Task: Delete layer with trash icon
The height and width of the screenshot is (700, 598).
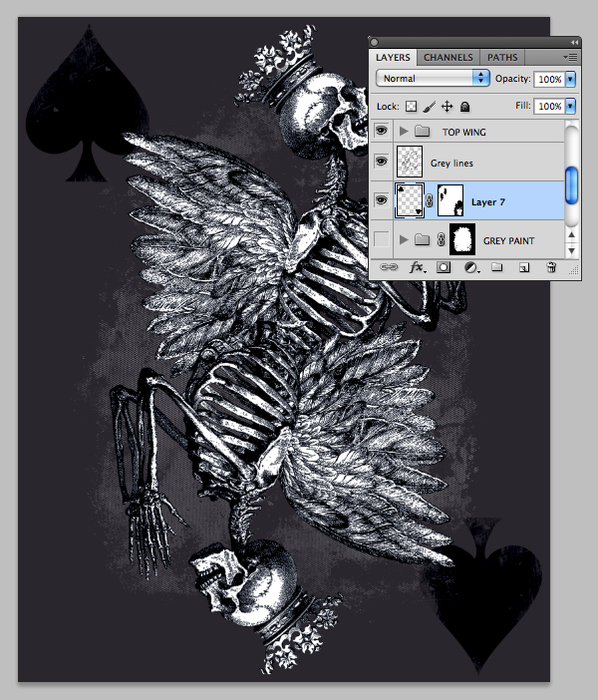Action: click(551, 267)
